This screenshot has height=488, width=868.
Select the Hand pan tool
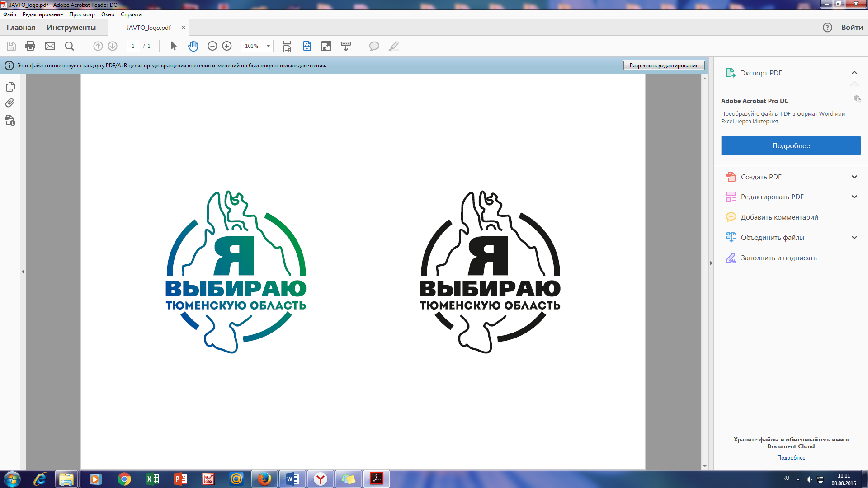coord(193,46)
